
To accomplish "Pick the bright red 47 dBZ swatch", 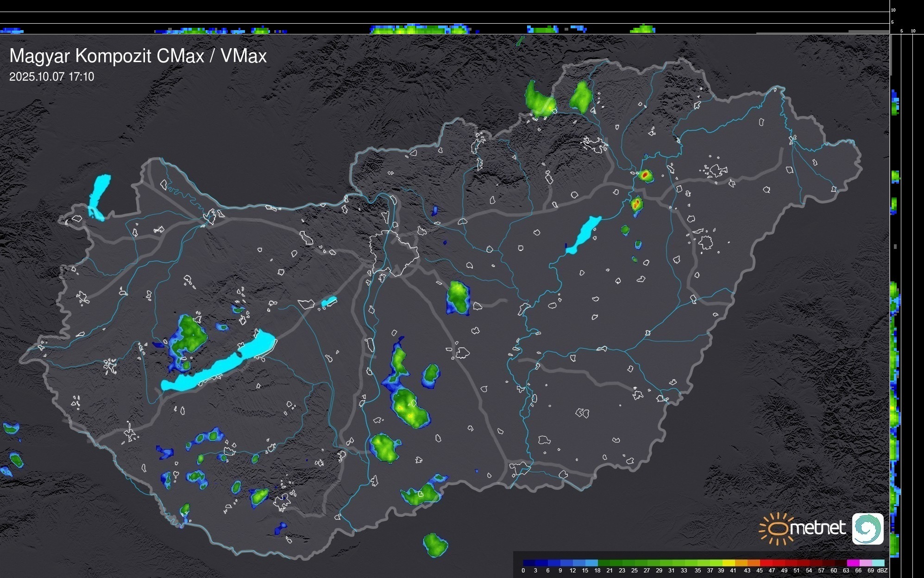I will [766, 563].
